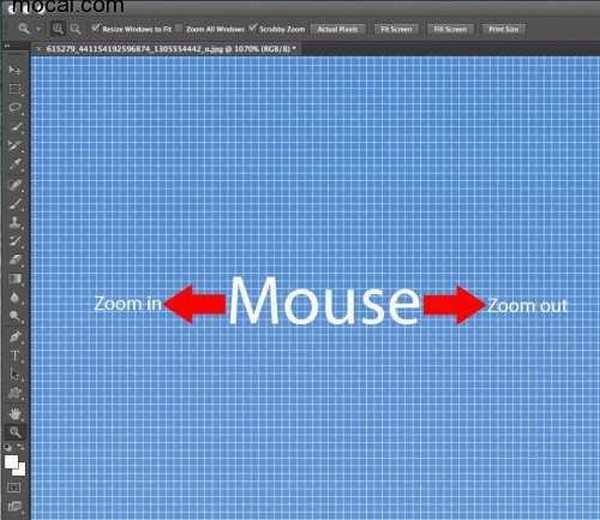This screenshot has width=600, height=520.
Task: Click the Zoom In magnifier in options bar
Action: pyautogui.click(x=59, y=29)
